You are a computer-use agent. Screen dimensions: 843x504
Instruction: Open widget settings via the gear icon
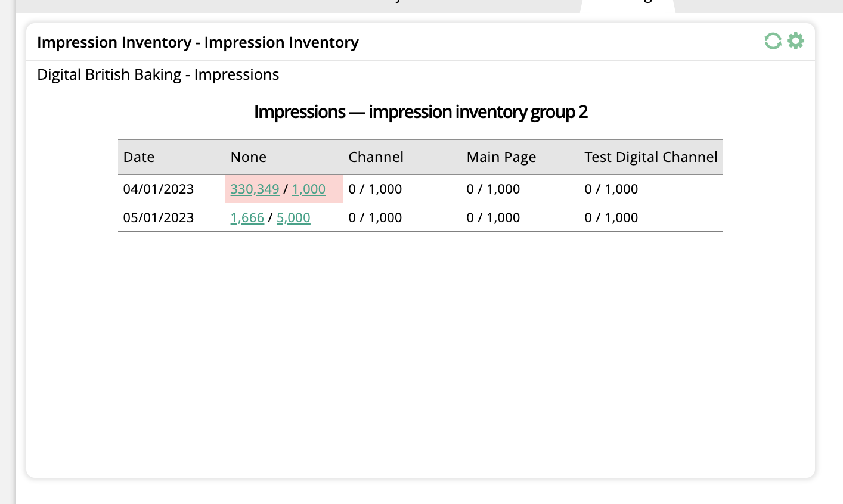point(795,41)
